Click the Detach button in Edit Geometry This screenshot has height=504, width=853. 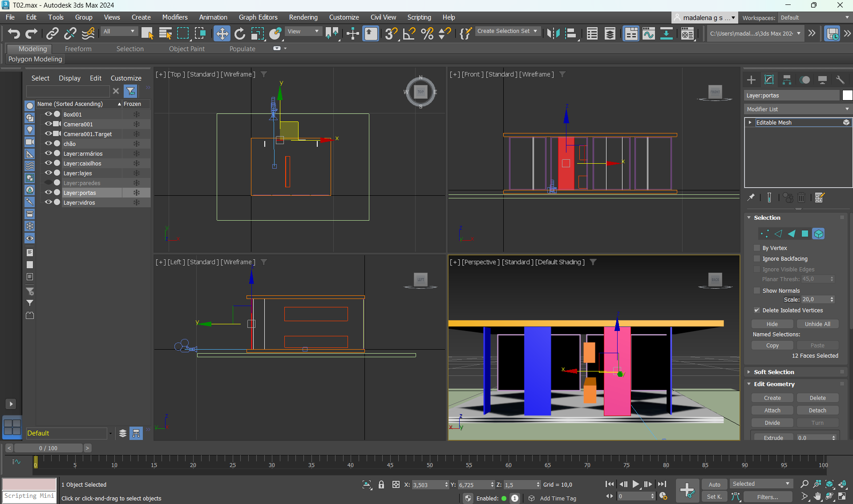pos(817,411)
